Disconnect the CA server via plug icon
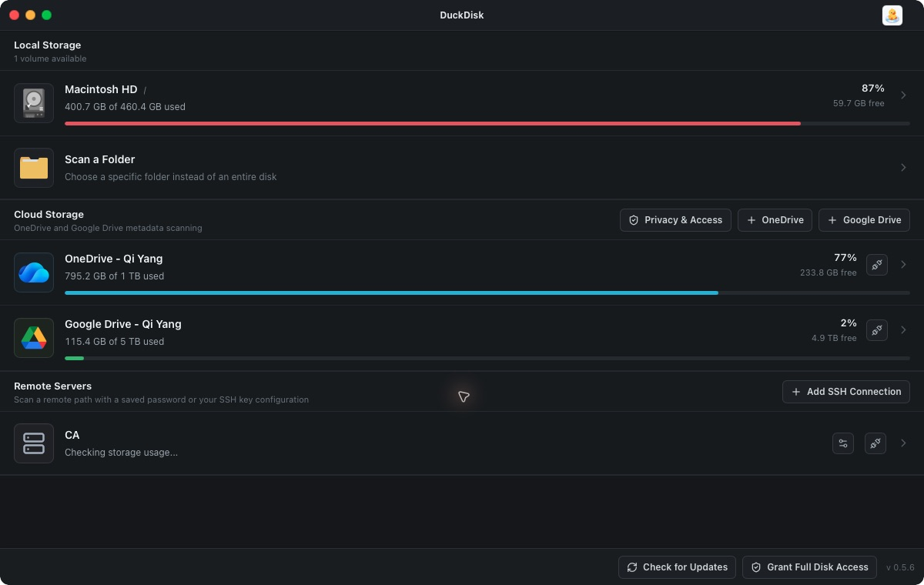 click(x=875, y=443)
